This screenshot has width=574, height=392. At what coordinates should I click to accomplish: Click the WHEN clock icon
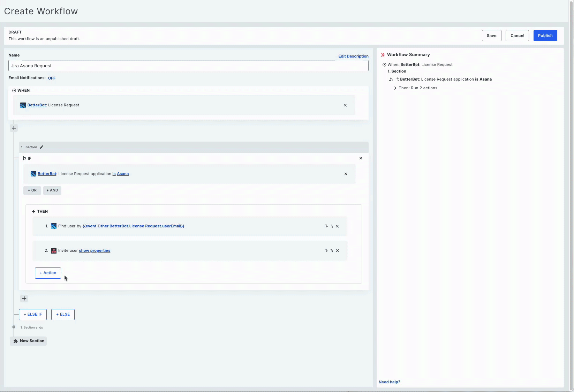coord(14,90)
